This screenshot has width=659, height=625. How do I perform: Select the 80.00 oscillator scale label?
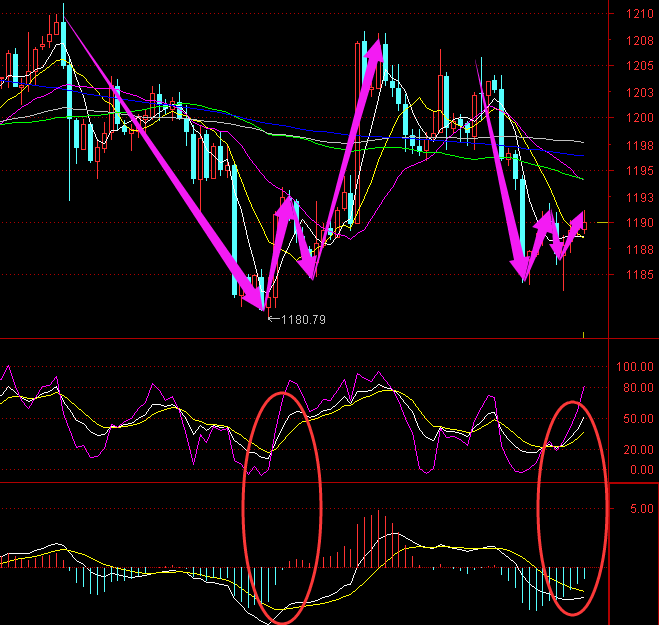pos(638,388)
